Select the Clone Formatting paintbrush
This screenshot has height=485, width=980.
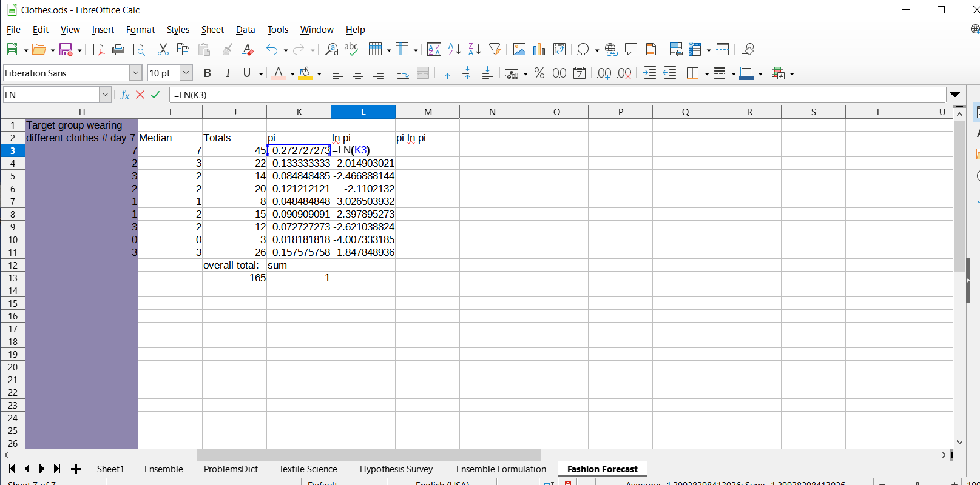point(228,50)
